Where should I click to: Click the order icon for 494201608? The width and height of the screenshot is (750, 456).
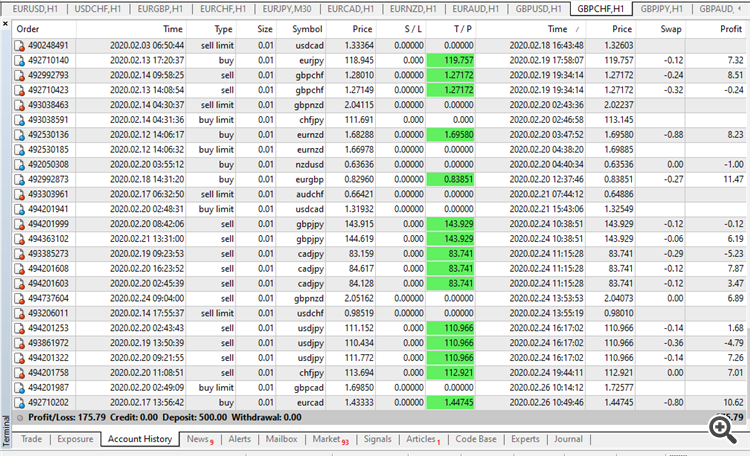click(x=19, y=269)
